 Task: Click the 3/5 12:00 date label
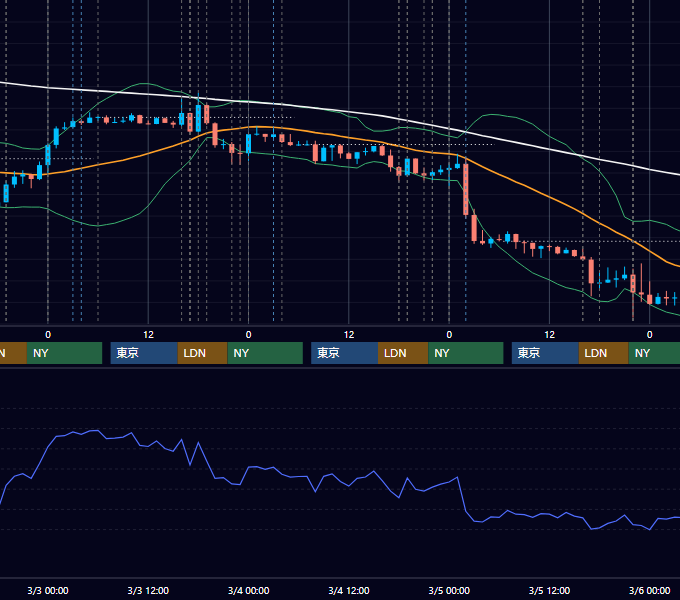(x=549, y=590)
